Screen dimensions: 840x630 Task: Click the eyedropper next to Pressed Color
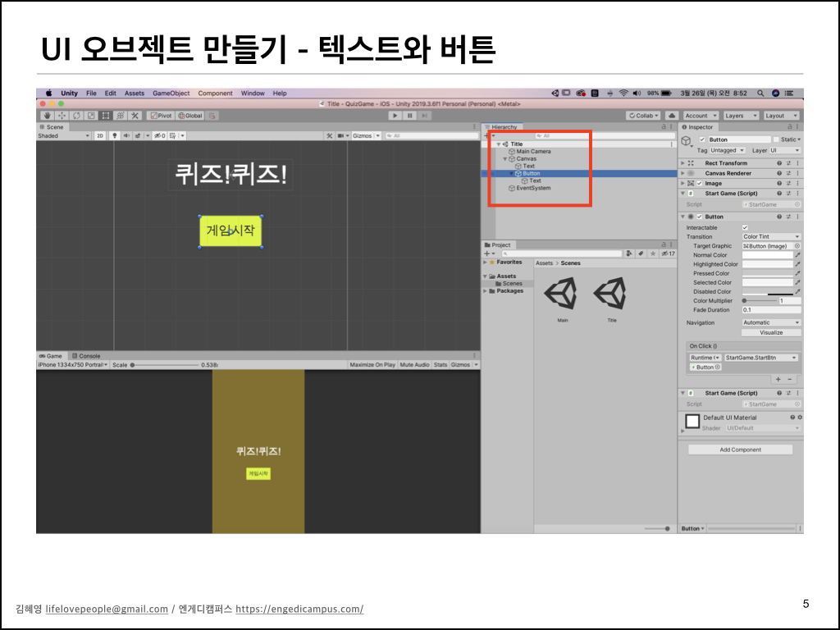coord(797,273)
